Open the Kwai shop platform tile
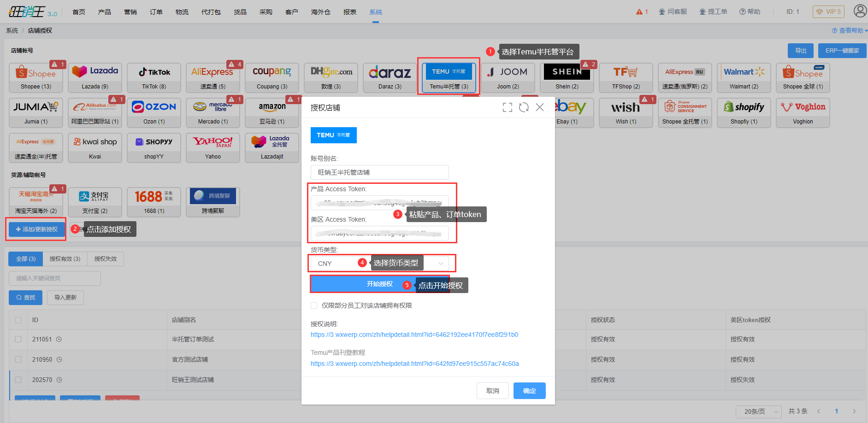868x423 pixels. (x=95, y=147)
